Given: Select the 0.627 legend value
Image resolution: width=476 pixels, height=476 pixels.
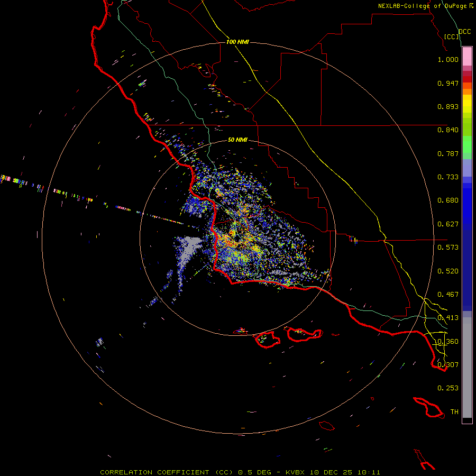Looking at the screenshot, I should tap(448, 224).
